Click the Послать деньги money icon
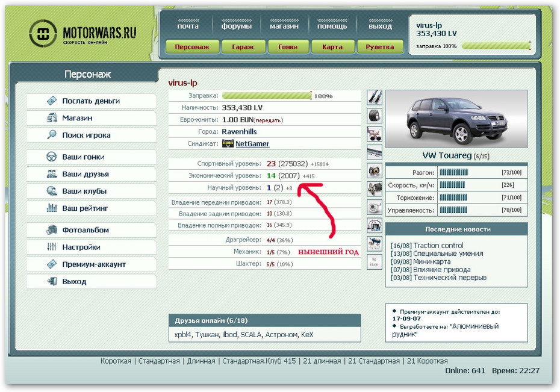Screen dimensions: 560x392 52,101
